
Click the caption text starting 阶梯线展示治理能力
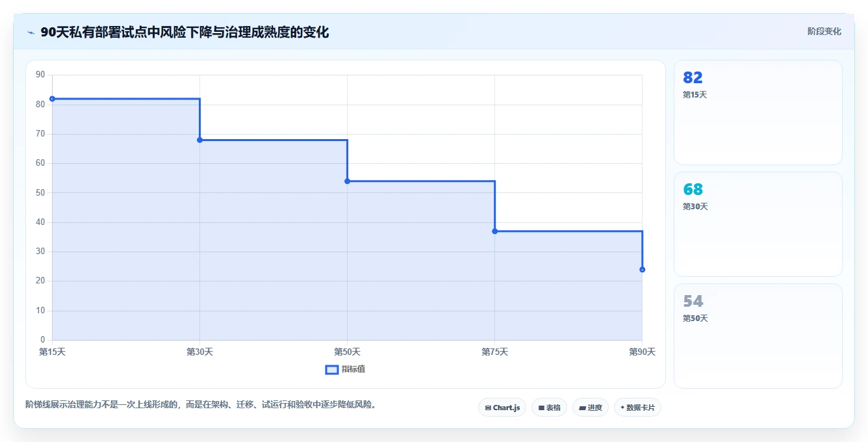[201, 404]
